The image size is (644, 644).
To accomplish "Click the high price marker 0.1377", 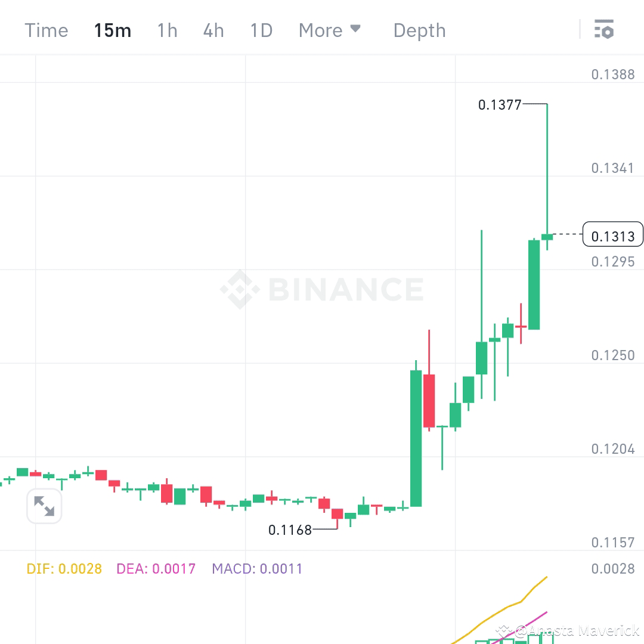I will click(x=500, y=104).
